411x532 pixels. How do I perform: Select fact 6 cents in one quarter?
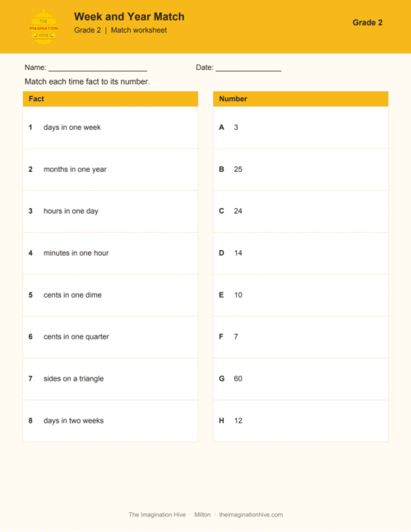click(110, 337)
